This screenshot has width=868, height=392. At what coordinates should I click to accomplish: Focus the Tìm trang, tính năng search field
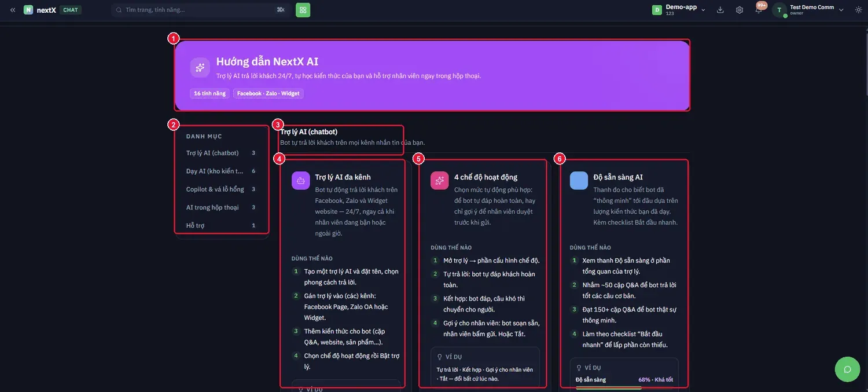(201, 10)
